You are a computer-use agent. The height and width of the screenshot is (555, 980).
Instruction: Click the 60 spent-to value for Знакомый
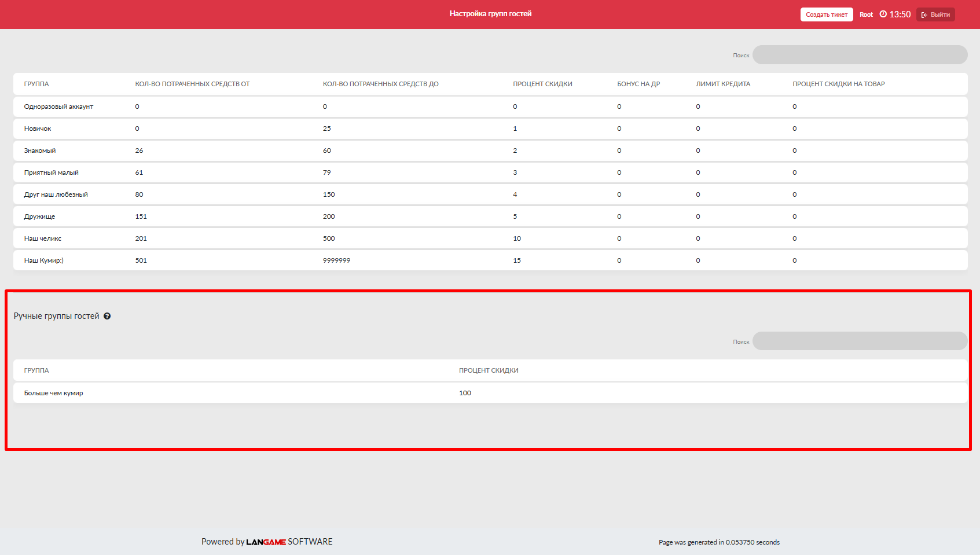[327, 150]
